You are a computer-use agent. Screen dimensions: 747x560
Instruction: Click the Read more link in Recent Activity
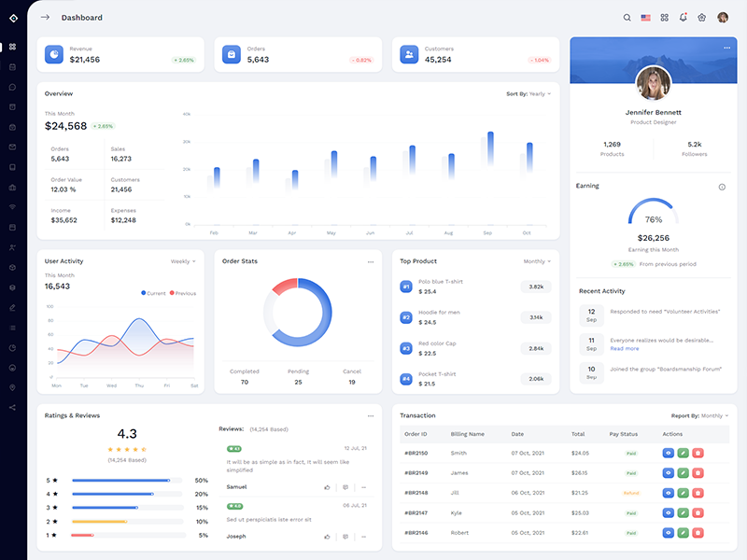point(625,349)
